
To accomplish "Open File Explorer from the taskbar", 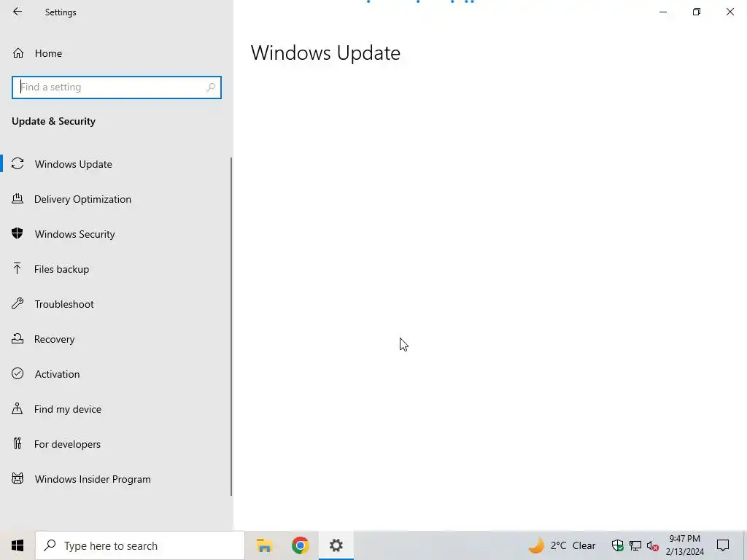I will point(264,545).
